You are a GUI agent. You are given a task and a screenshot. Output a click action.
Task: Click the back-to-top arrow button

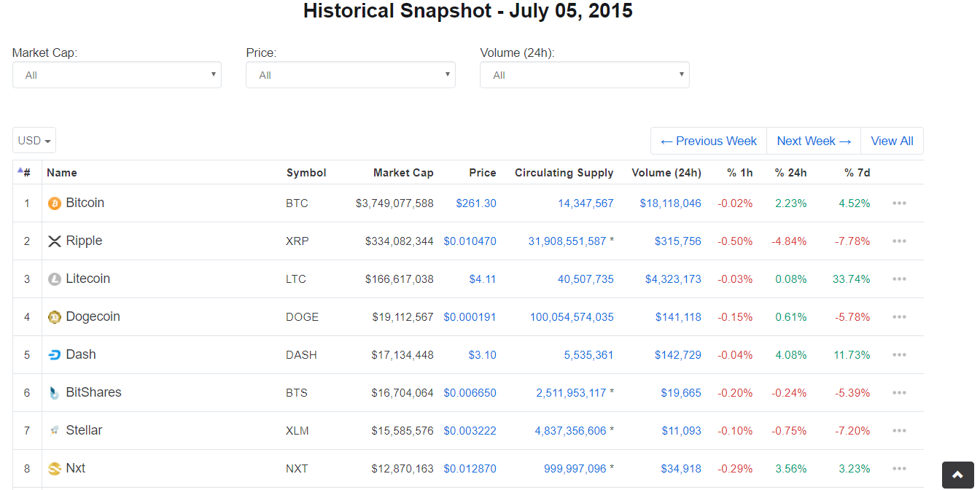[x=957, y=475]
